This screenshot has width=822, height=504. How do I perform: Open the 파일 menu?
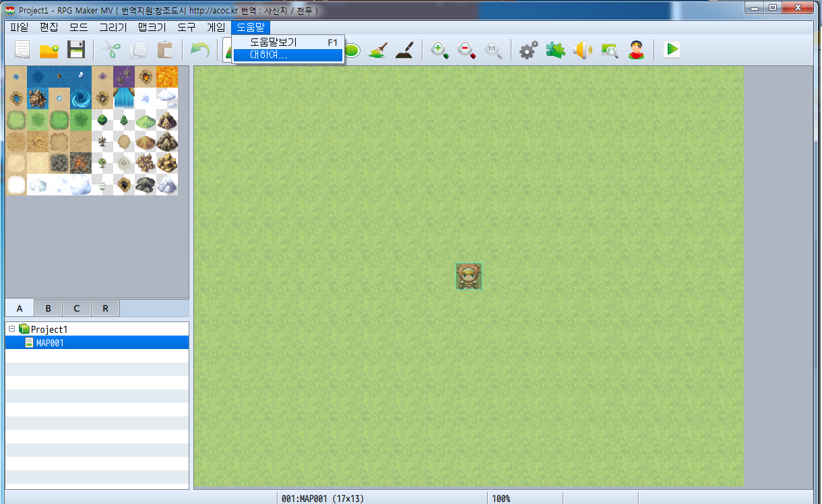pos(19,28)
